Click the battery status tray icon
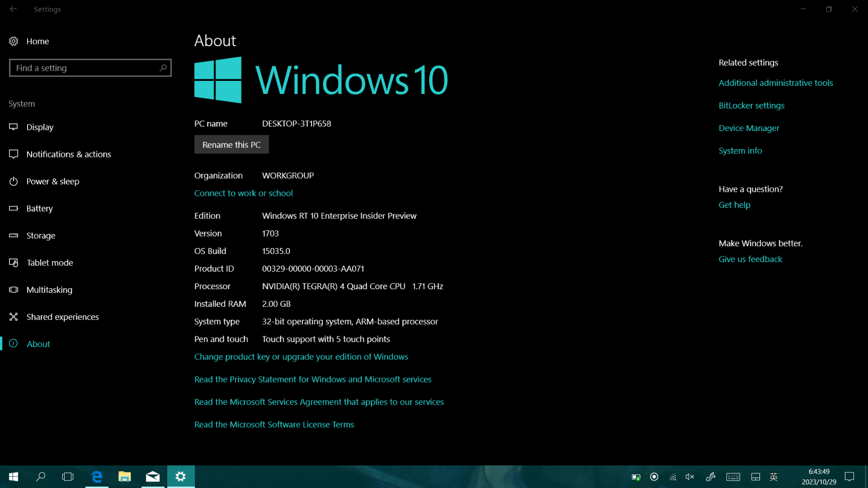Image resolution: width=868 pixels, height=488 pixels. click(x=636, y=477)
